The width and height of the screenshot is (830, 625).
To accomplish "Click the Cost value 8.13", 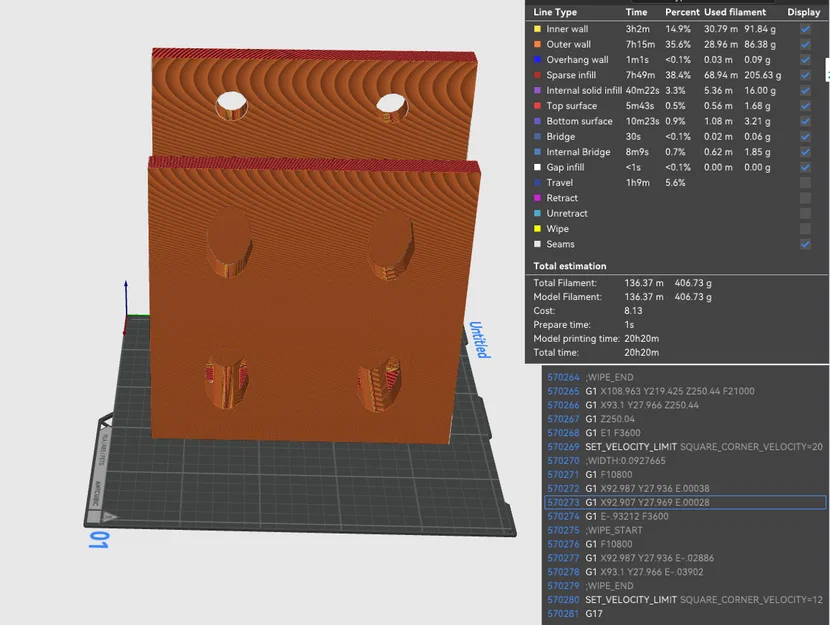I will click(633, 311).
